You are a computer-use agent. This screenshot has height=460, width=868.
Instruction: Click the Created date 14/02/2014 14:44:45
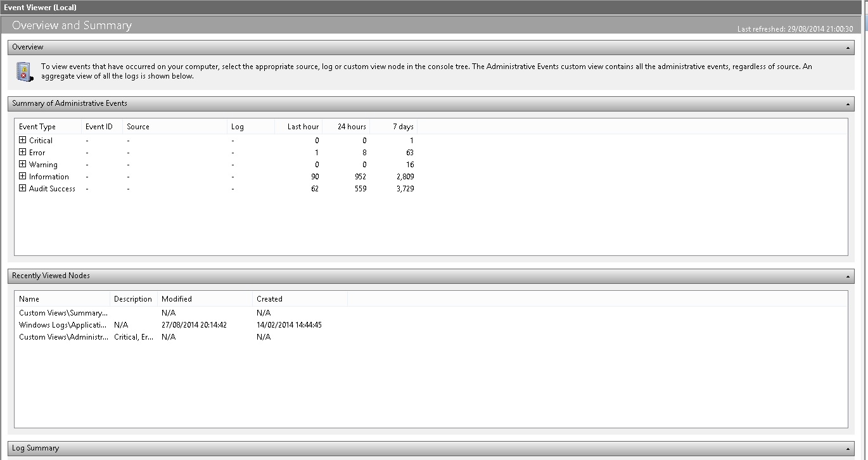click(x=289, y=325)
